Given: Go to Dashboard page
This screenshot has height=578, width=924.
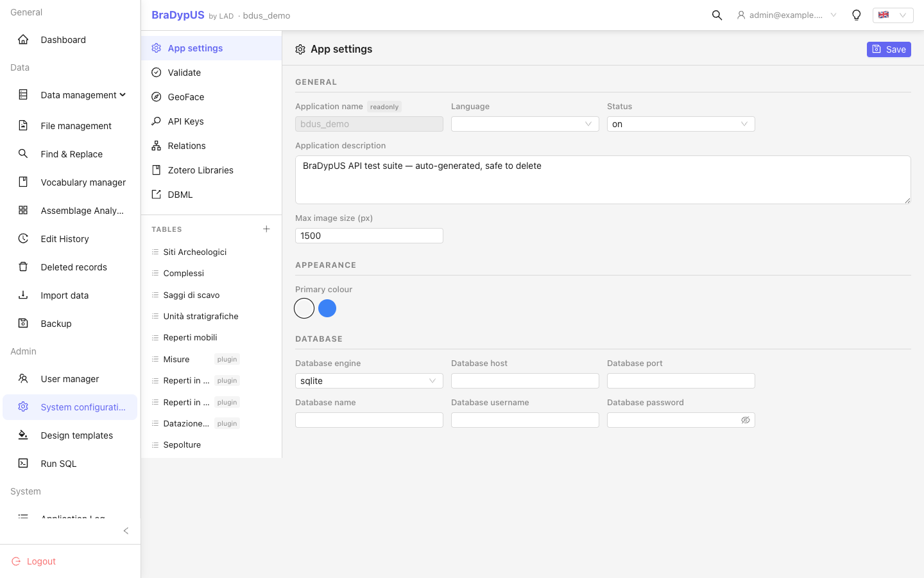Looking at the screenshot, I should coord(70,40).
